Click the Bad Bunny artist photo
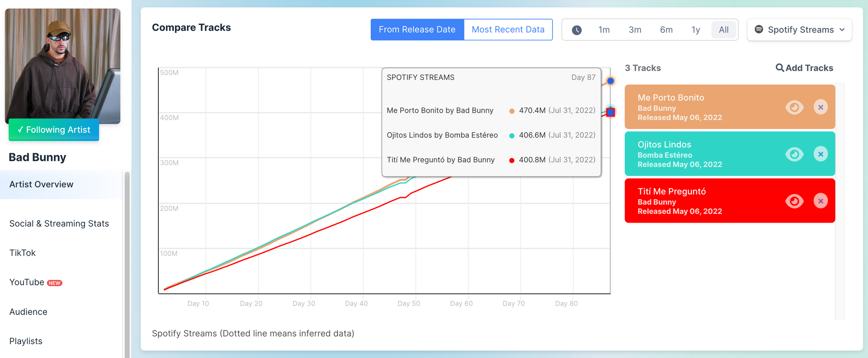Image resolution: width=868 pixels, height=358 pixels. (62, 66)
